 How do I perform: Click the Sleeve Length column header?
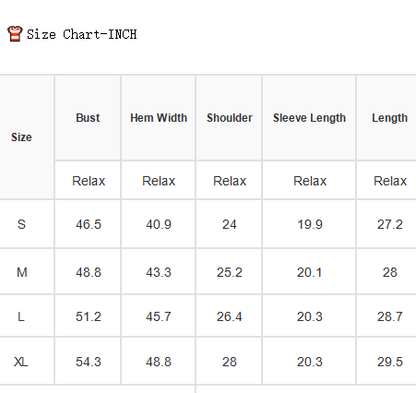(309, 118)
